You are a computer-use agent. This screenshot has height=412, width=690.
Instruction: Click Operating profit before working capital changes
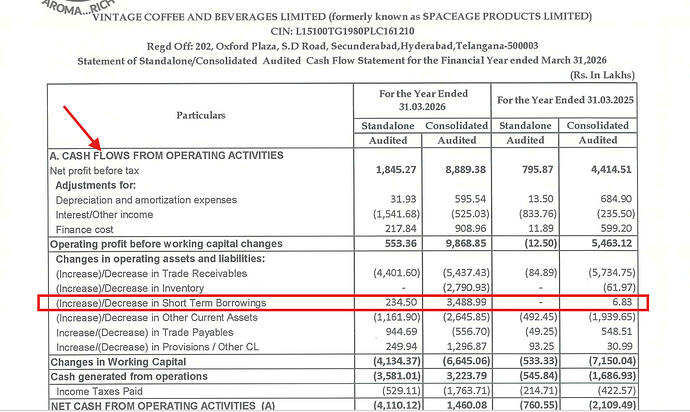click(x=166, y=244)
